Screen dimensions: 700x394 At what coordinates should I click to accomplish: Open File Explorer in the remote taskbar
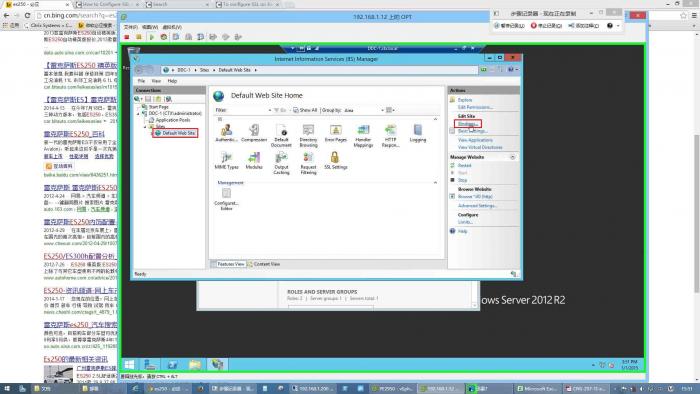click(195, 365)
